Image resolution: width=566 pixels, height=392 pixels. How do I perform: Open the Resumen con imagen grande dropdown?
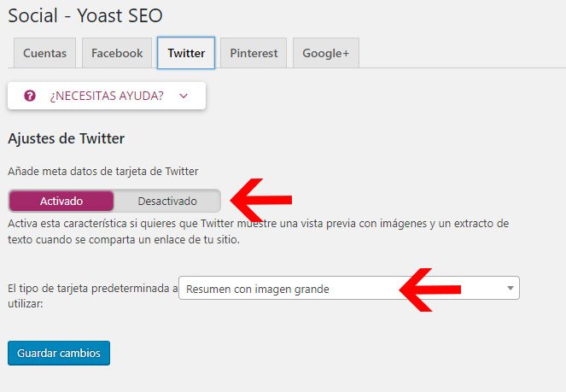349,288
